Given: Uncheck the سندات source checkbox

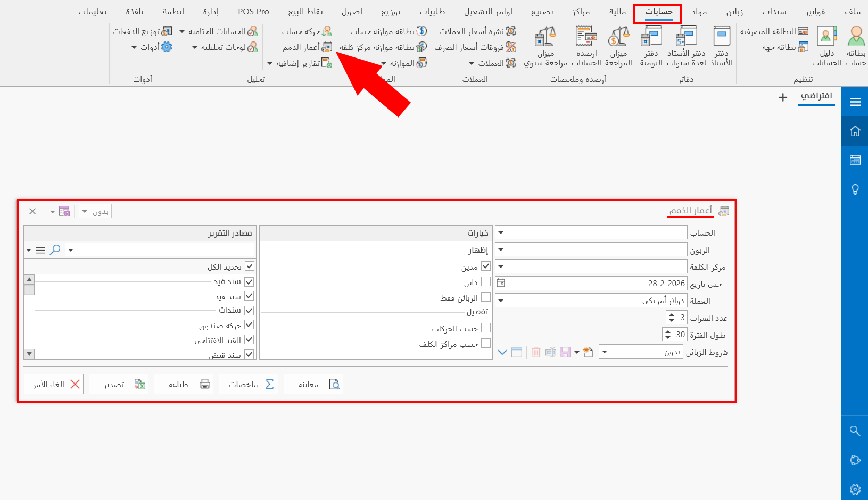Looking at the screenshot, I should [x=249, y=310].
